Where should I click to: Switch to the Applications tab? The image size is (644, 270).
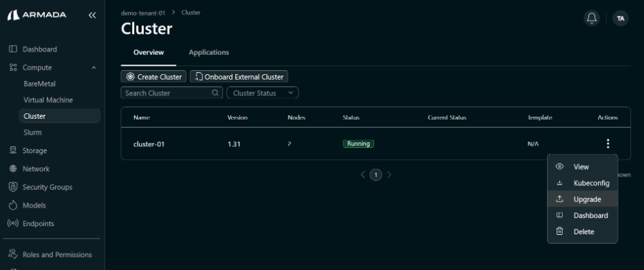click(208, 52)
